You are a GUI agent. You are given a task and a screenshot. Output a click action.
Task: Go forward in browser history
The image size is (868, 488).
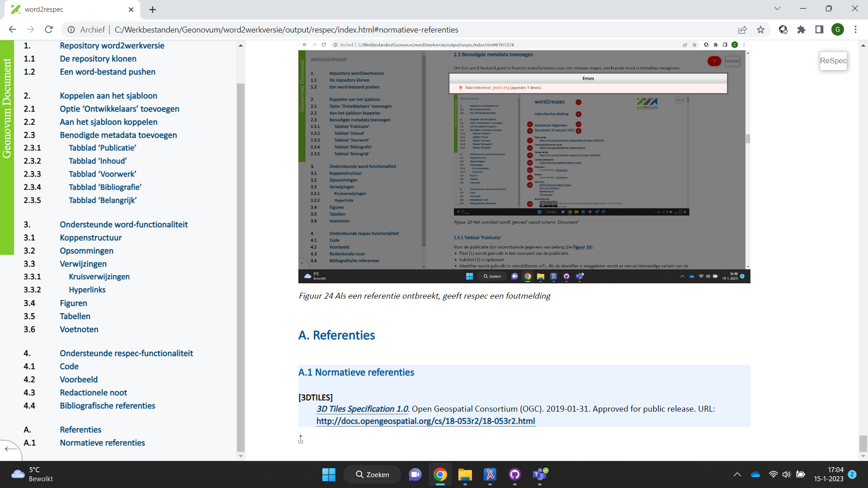[x=30, y=29]
